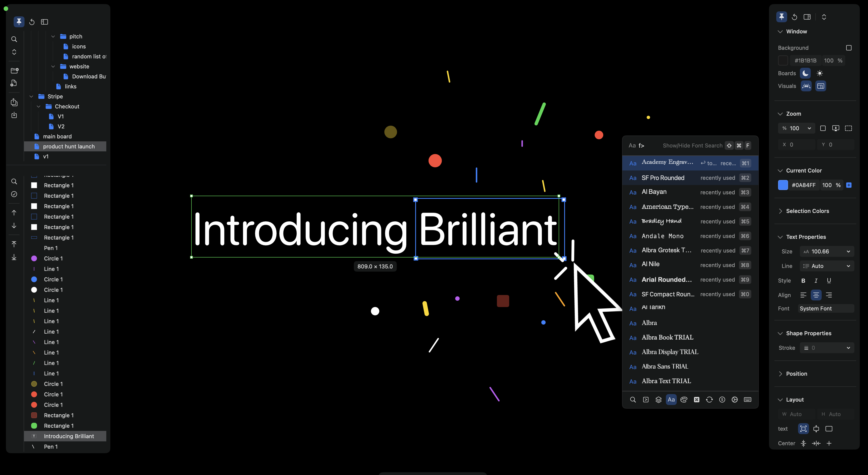Open the text Size 100.66 dropdown
The height and width of the screenshot is (475, 868).
click(x=827, y=252)
